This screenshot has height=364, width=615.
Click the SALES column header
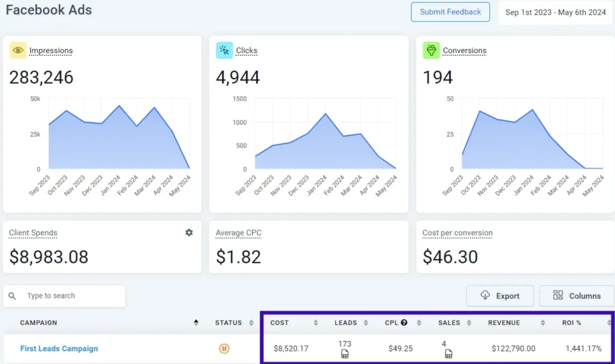coord(449,323)
